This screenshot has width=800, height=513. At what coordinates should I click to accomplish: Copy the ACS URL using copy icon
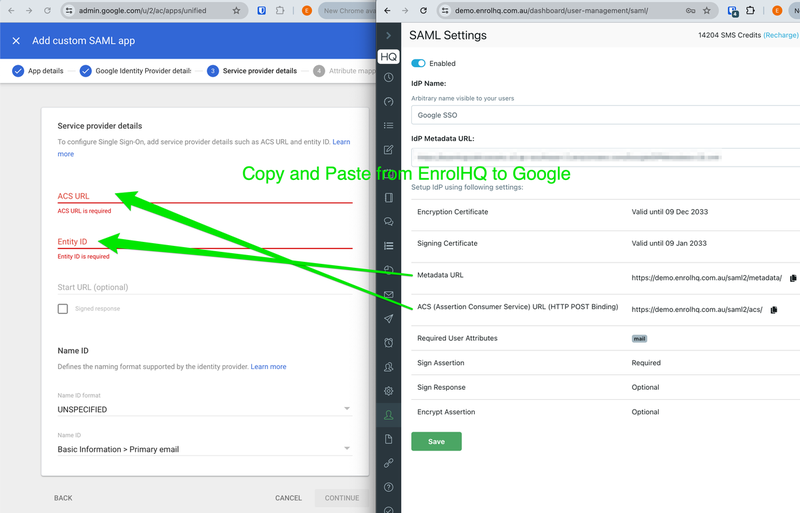(774, 310)
